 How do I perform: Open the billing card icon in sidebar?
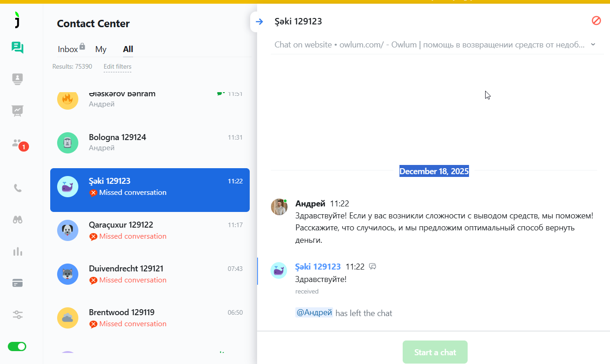click(x=18, y=283)
